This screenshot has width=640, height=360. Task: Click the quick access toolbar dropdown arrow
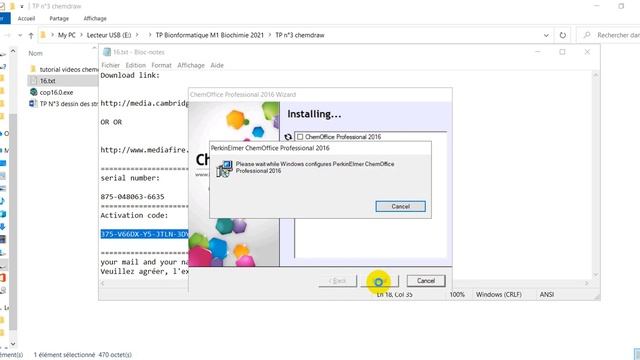click(x=22, y=6)
